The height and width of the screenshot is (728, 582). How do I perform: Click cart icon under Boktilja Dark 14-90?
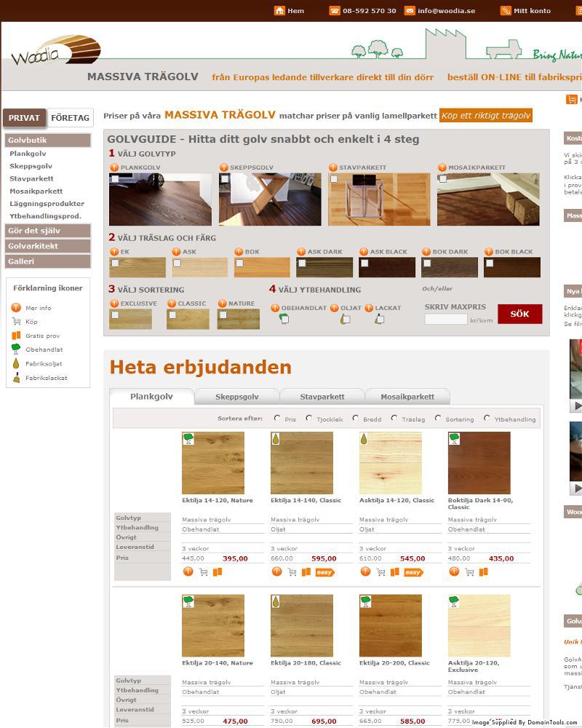(469, 572)
